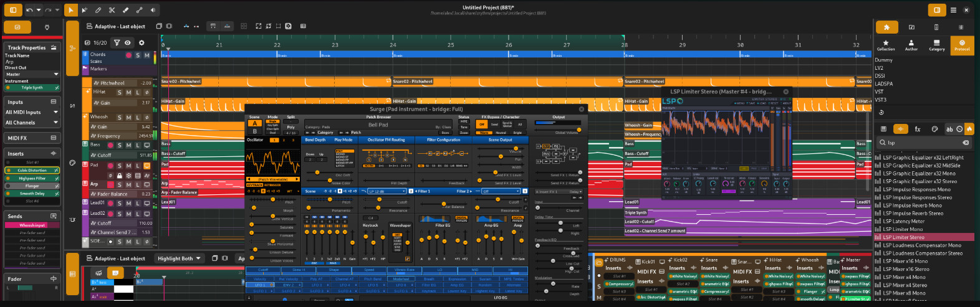Click the Smooth Delay insert slot
980x307 pixels.
32,194
